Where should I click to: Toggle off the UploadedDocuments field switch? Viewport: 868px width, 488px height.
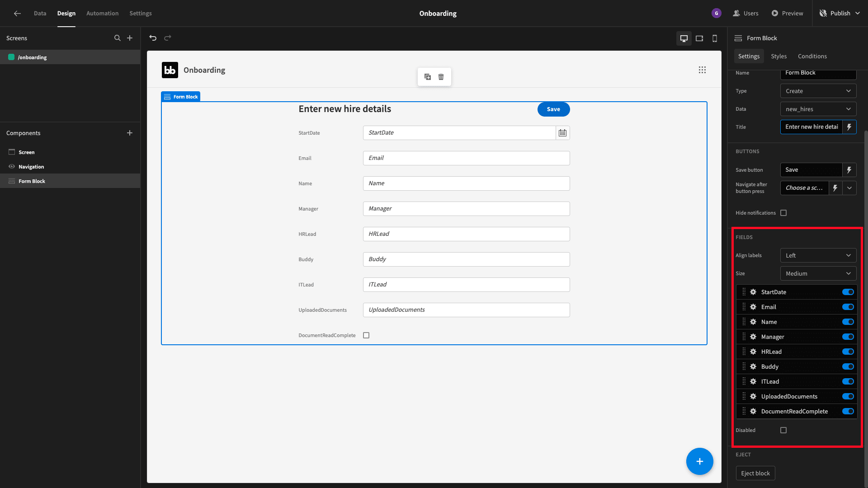point(848,396)
